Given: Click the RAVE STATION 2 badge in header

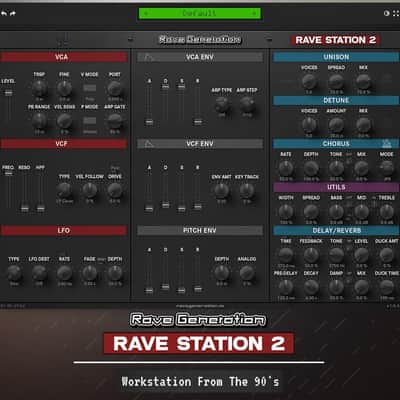Looking at the screenshot, I should (335, 40).
